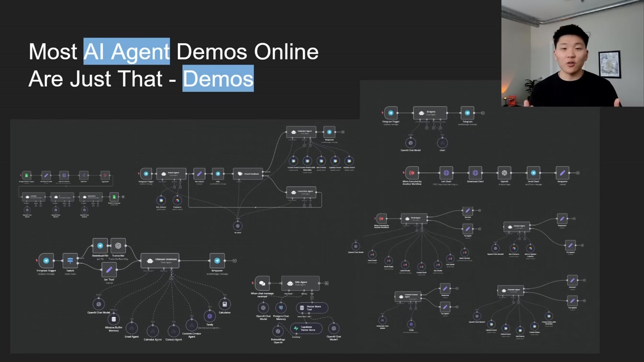Select the Get_Events calendar tool node
644x362 pixels.
tap(161, 200)
